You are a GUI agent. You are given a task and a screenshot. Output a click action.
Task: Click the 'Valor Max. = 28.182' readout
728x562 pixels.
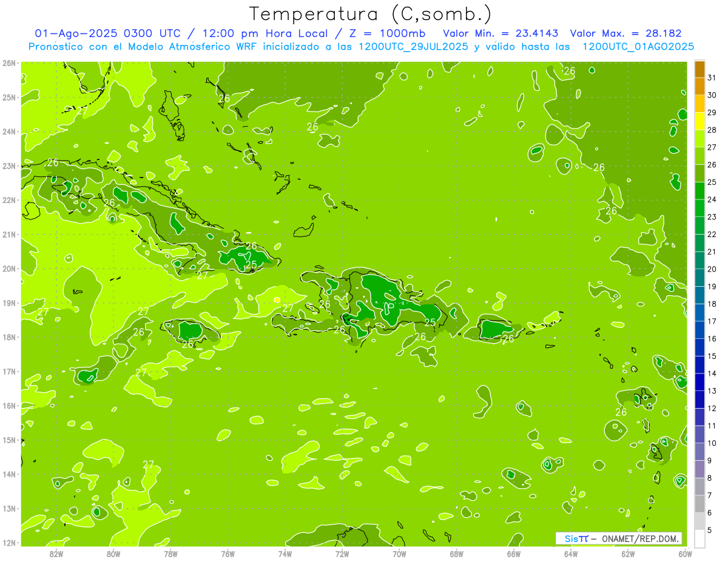(626, 34)
